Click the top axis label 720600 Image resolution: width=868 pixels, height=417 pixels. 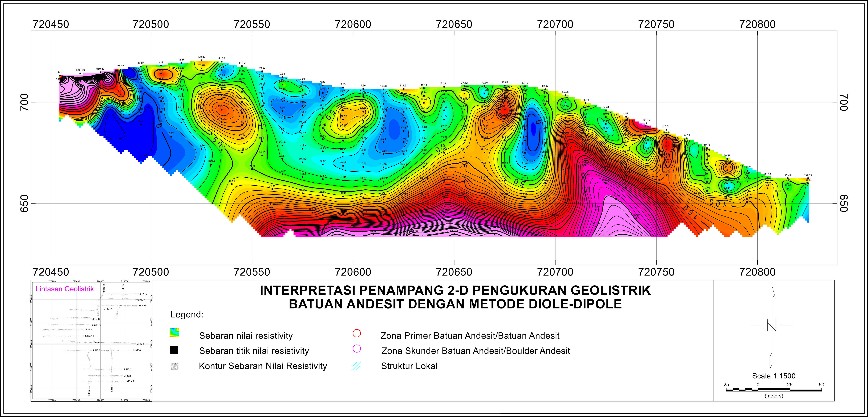(x=353, y=24)
